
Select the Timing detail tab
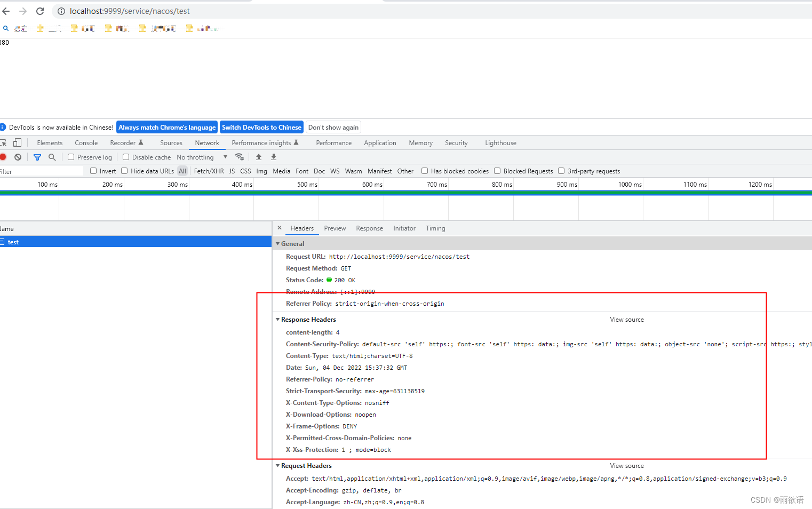[x=435, y=228]
